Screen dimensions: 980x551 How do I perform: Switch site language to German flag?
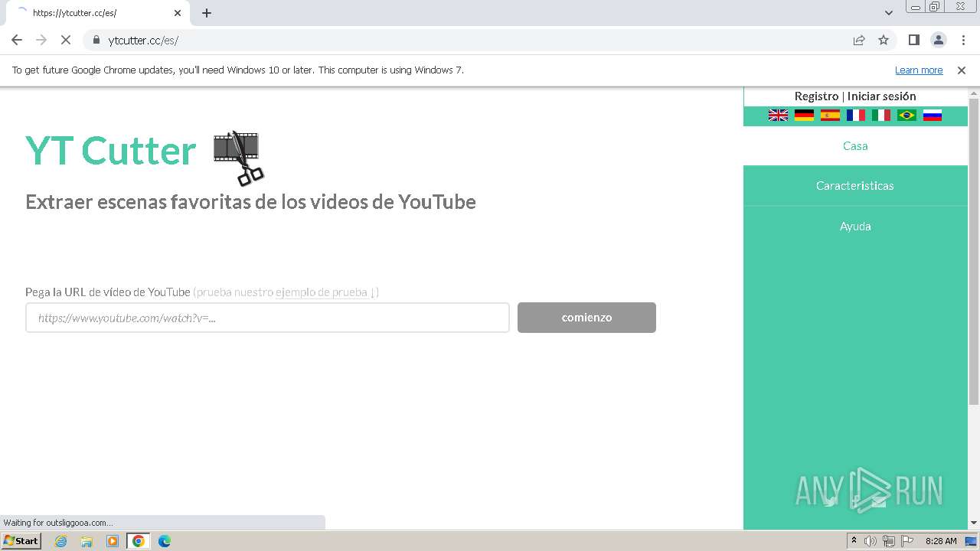coord(804,116)
